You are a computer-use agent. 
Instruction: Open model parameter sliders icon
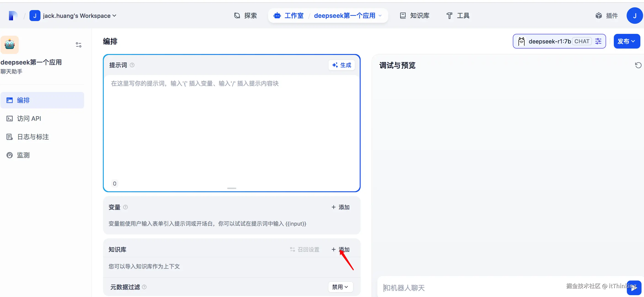[598, 41]
